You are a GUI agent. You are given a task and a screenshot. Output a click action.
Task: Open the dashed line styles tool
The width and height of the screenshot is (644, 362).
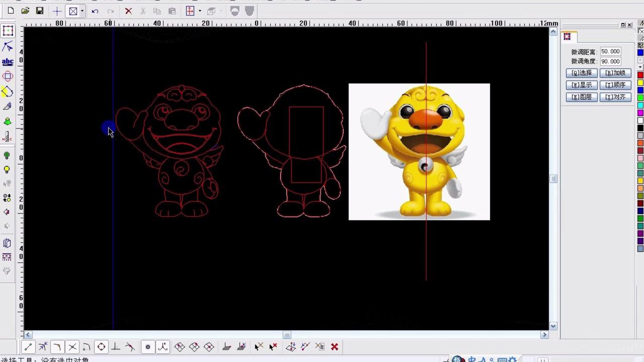coord(7,257)
